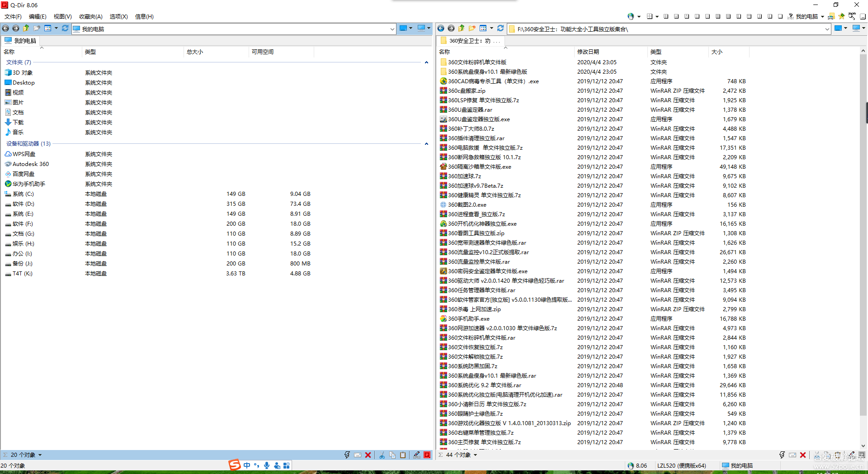Screen dimensions: 868x474
Task: Go back in left pane navigation
Action: 5,28
